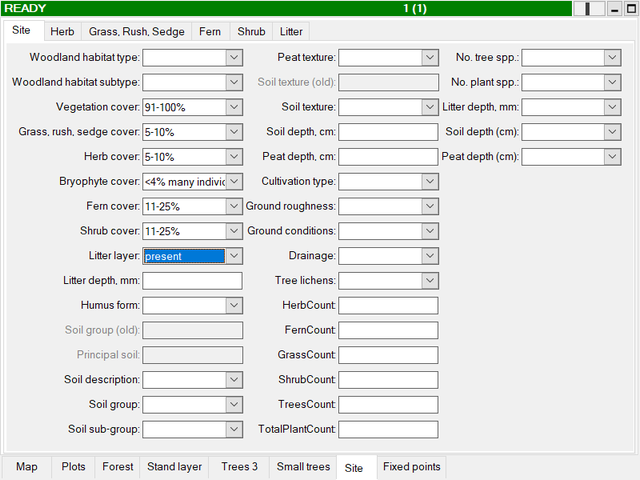Click the HerbCount text field
Image resolution: width=640 pixels, height=480 pixels.
[388, 305]
